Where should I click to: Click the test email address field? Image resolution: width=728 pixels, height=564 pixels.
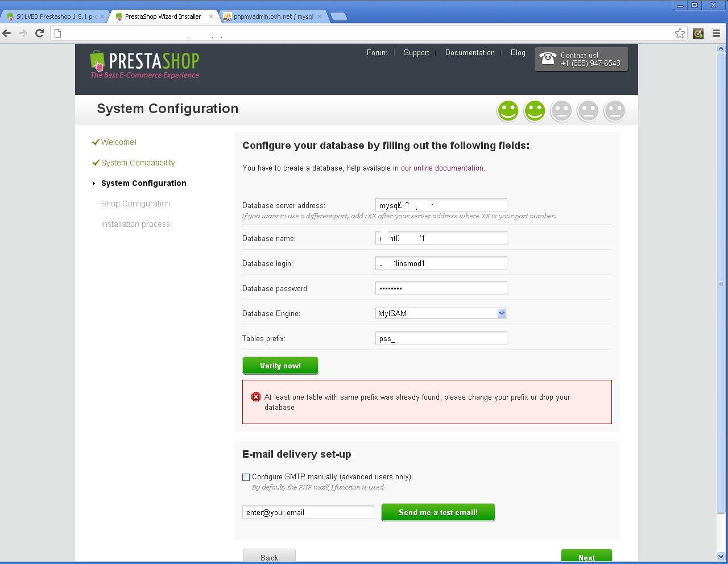pos(308,512)
